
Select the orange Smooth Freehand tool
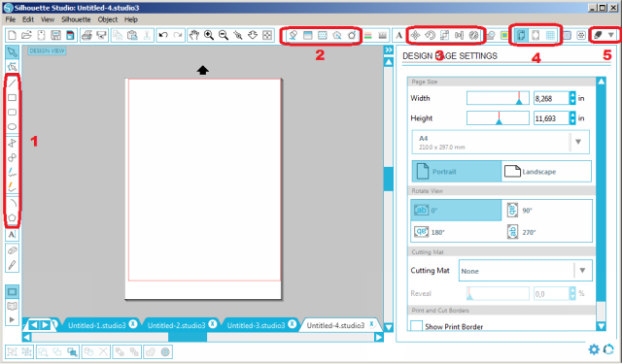13,187
